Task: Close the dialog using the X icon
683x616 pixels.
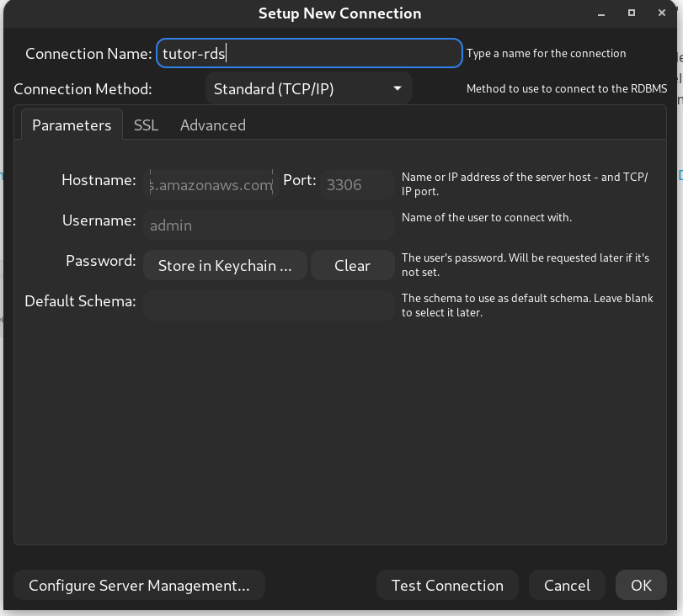Action: [x=661, y=13]
